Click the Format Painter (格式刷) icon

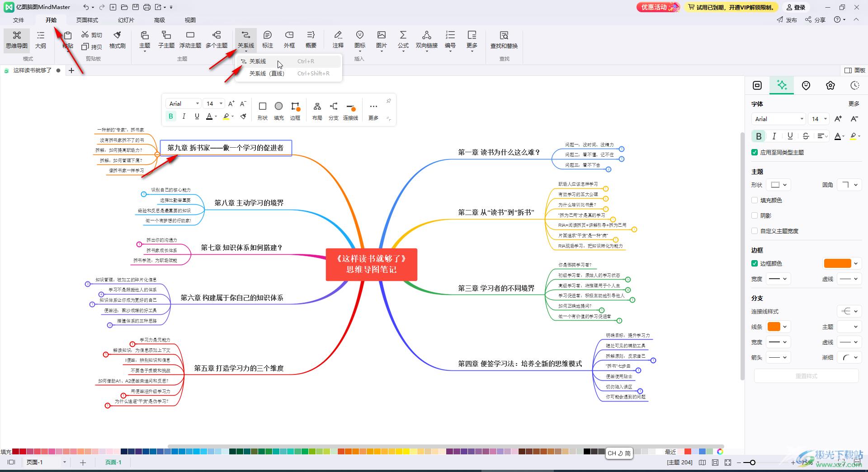click(x=117, y=40)
